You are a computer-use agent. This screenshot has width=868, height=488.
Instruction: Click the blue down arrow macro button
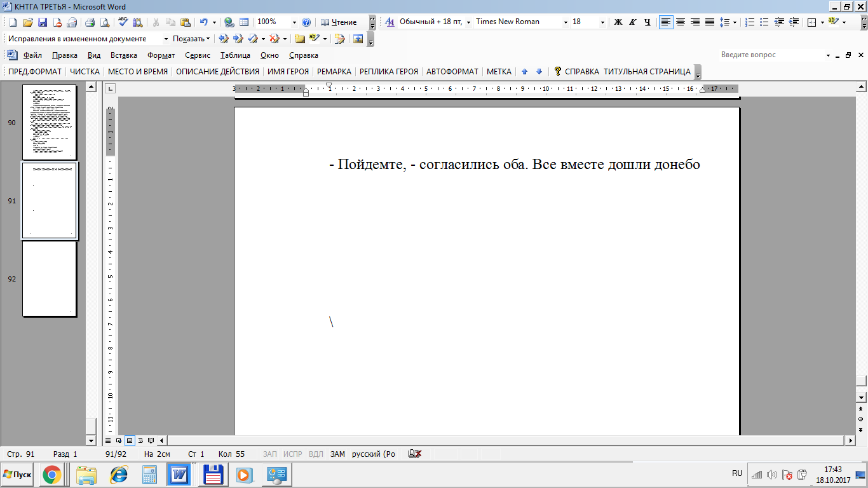coord(539,72)
